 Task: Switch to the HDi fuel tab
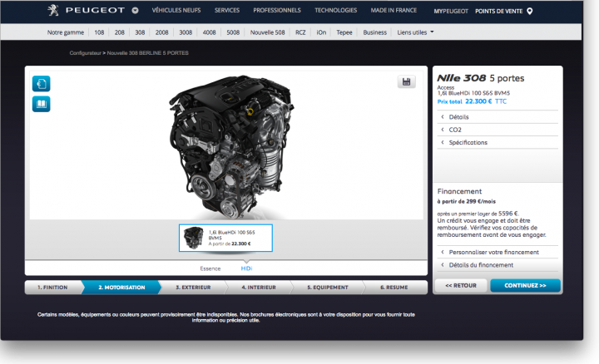point(246,268)
